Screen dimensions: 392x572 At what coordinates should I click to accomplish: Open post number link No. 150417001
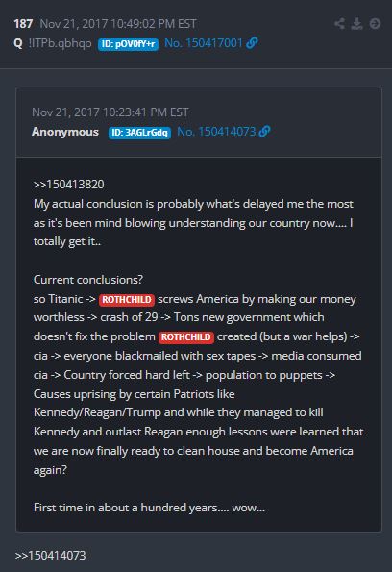[204, 43]
